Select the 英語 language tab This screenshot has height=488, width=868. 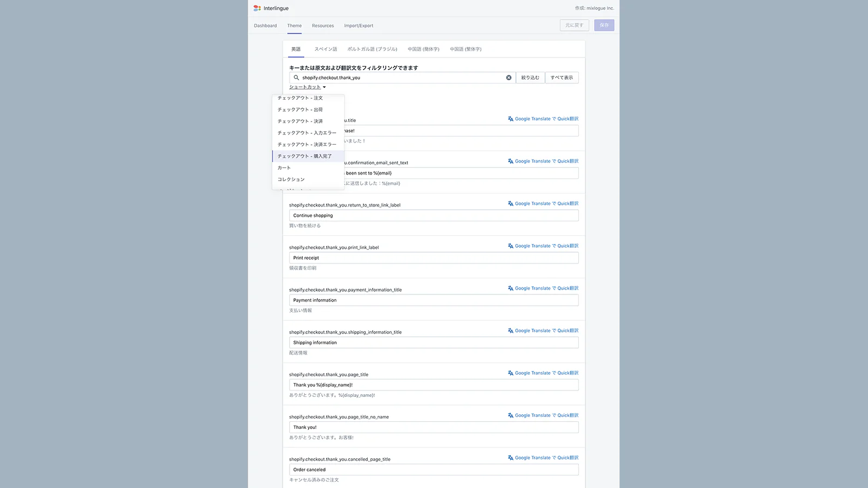296,49
